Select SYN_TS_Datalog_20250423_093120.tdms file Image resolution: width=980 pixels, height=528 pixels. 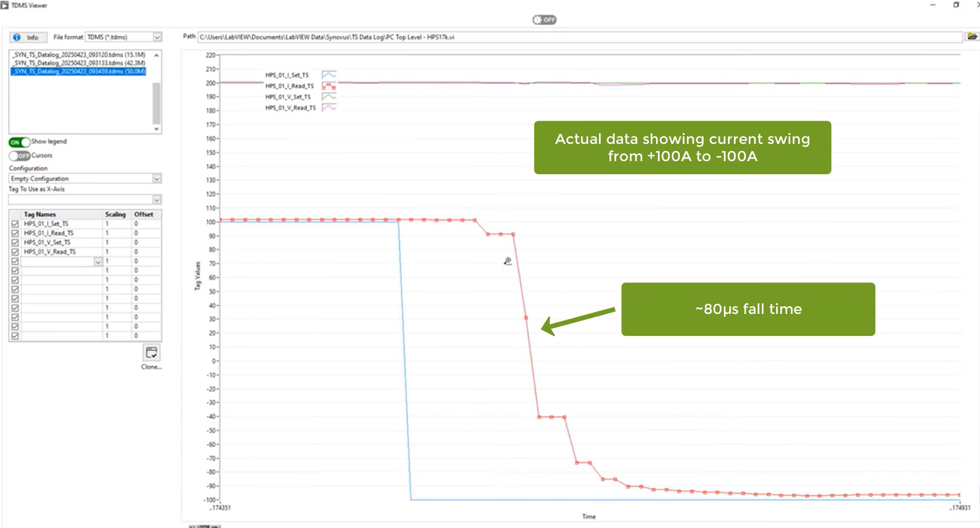pyautogui.click(x=78, y=55)
